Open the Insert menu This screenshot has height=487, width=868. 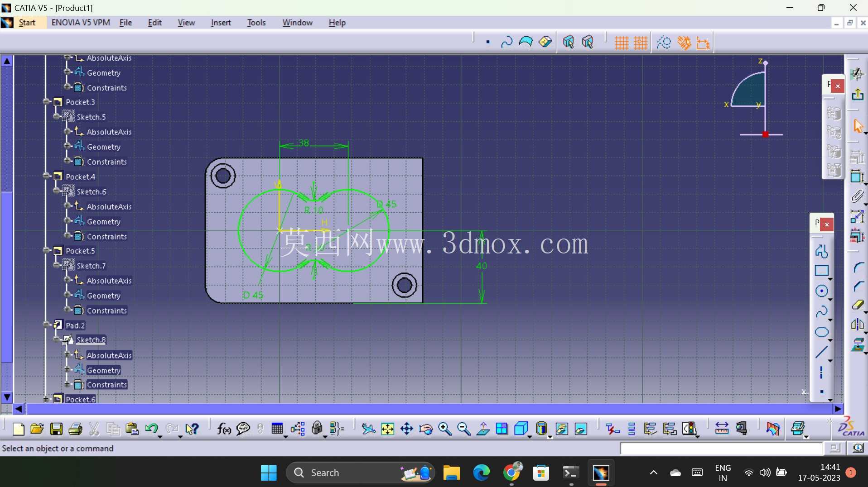click(221, 23)
